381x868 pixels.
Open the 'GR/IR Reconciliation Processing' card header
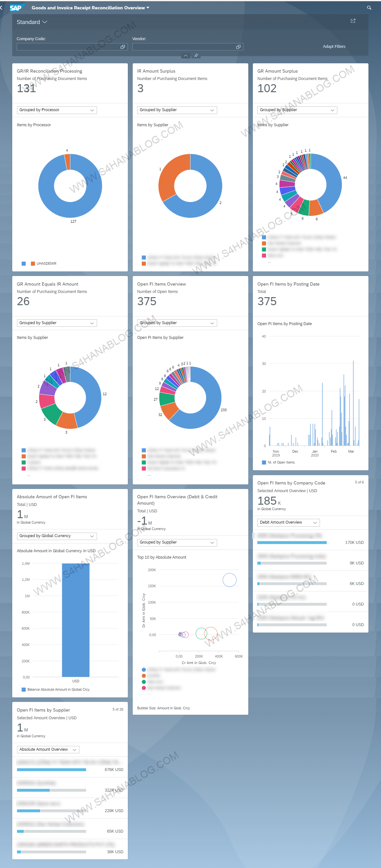(x=49, y=71)
